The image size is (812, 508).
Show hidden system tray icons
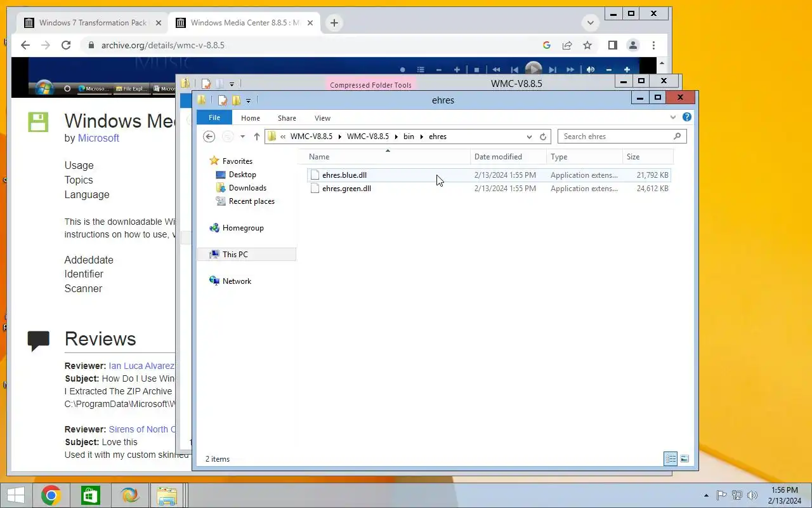707,495
